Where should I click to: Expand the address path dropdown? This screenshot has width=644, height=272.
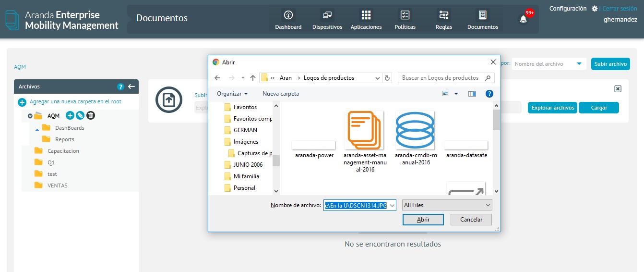coord(377,78)
